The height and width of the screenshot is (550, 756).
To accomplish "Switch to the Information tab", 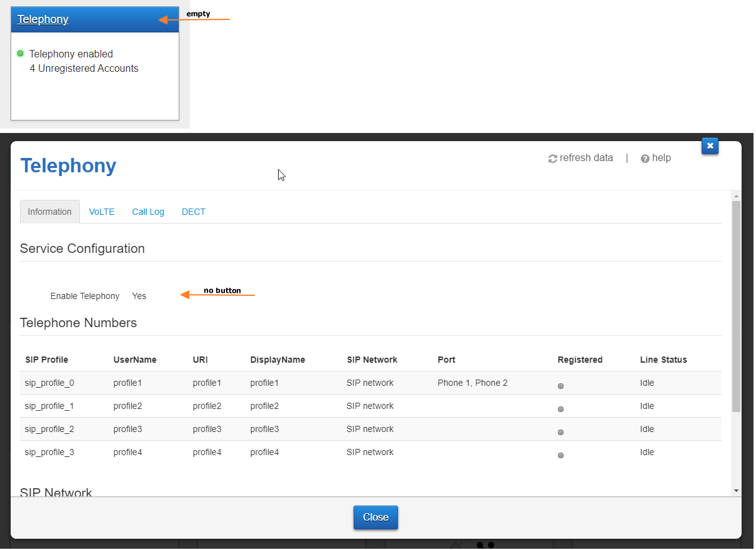I will tap(50, 212).
